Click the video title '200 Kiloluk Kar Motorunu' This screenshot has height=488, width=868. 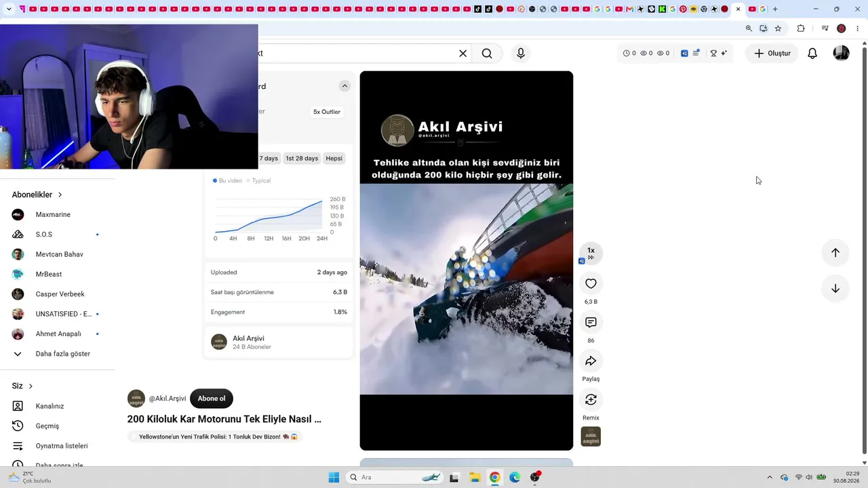224,419
